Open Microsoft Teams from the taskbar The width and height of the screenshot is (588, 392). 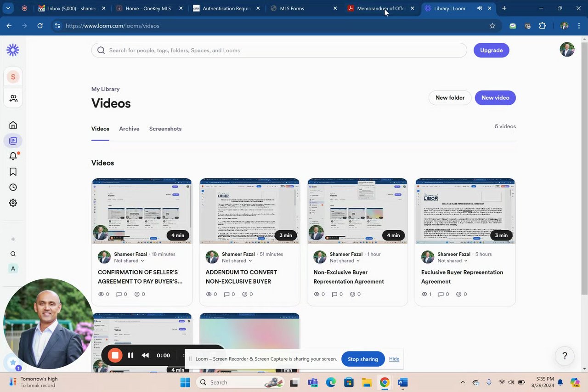(x=313, y=382)
